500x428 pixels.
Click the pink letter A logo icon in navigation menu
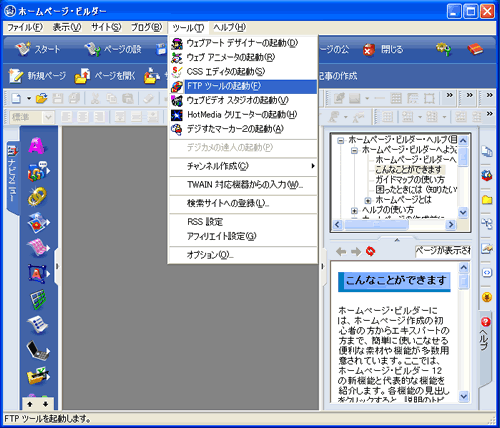(x=36, y=145)
